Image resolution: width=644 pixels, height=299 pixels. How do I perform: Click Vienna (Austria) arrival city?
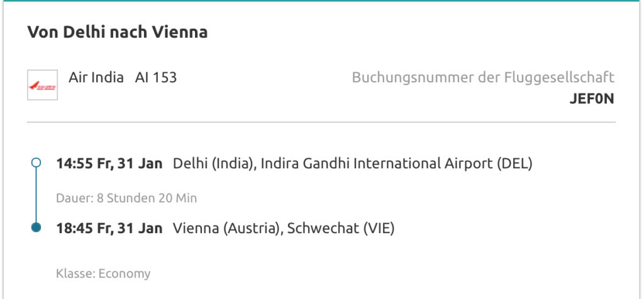tap(226, 228)
